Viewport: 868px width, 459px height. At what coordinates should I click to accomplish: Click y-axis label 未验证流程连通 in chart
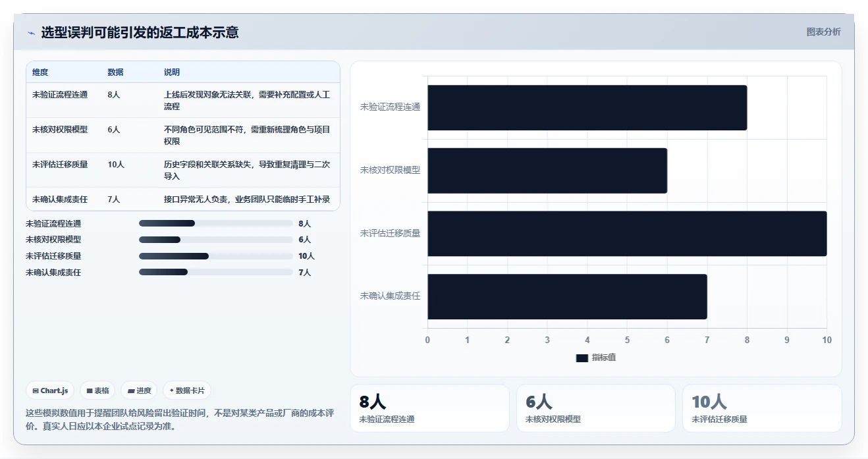pos(390,107)
